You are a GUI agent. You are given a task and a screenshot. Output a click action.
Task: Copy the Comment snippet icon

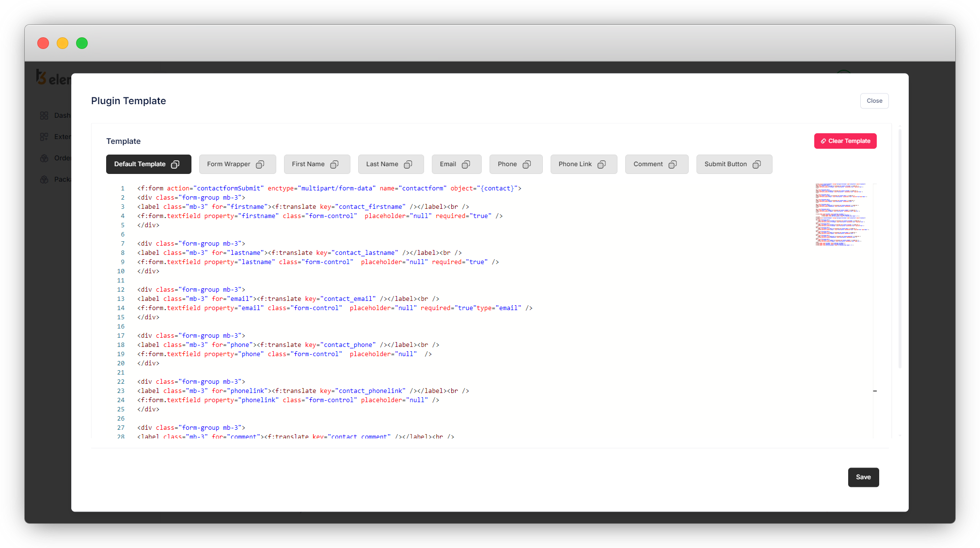tap(673, 164)
